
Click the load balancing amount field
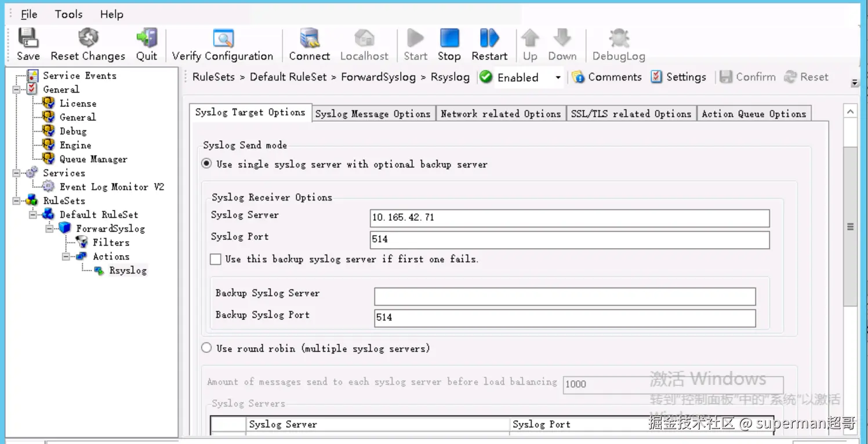tap(673, 384)
